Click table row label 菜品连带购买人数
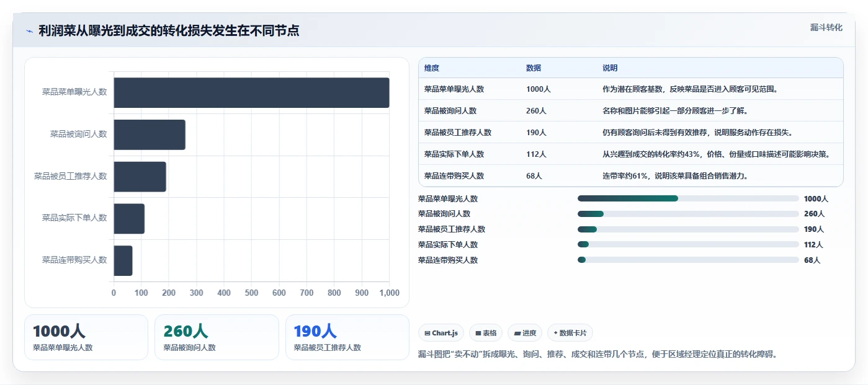Screen dimensions: 868x385 [x=454, y=175]
